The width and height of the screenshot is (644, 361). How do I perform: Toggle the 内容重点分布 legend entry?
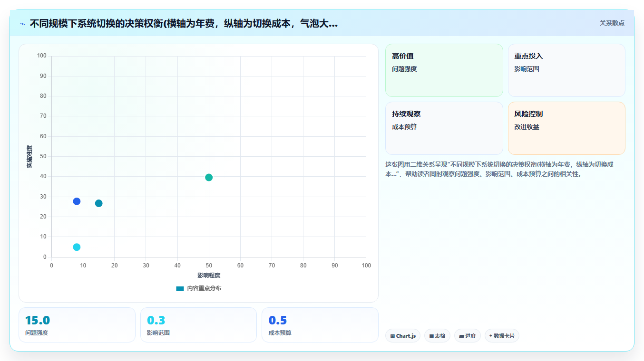tap(198, 288)
